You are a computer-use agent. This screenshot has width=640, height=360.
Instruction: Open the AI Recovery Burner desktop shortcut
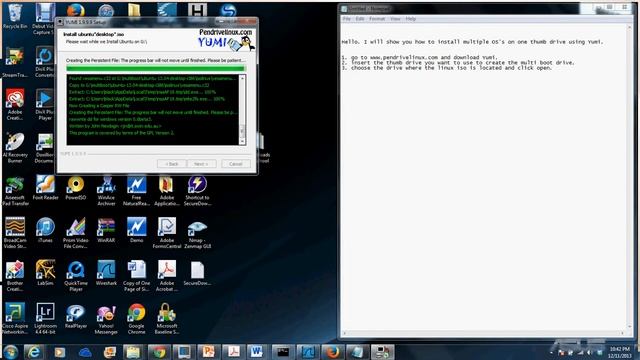pyautogui.click(x=15, y=148)
